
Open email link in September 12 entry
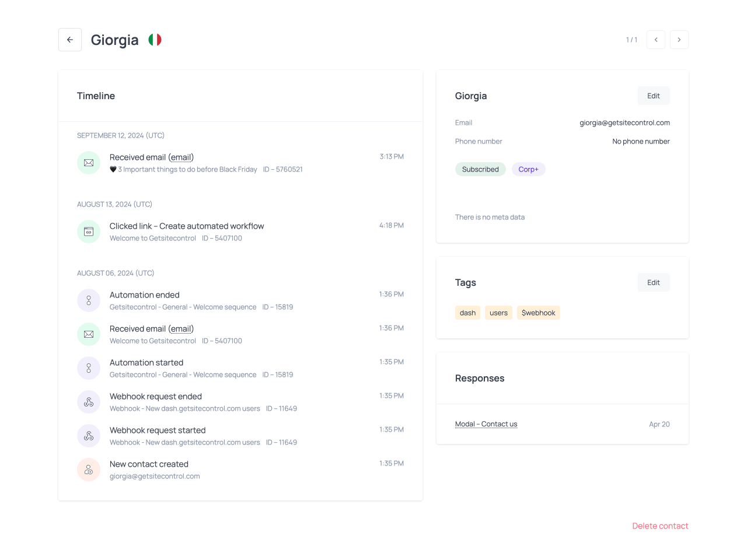[181, 157]
